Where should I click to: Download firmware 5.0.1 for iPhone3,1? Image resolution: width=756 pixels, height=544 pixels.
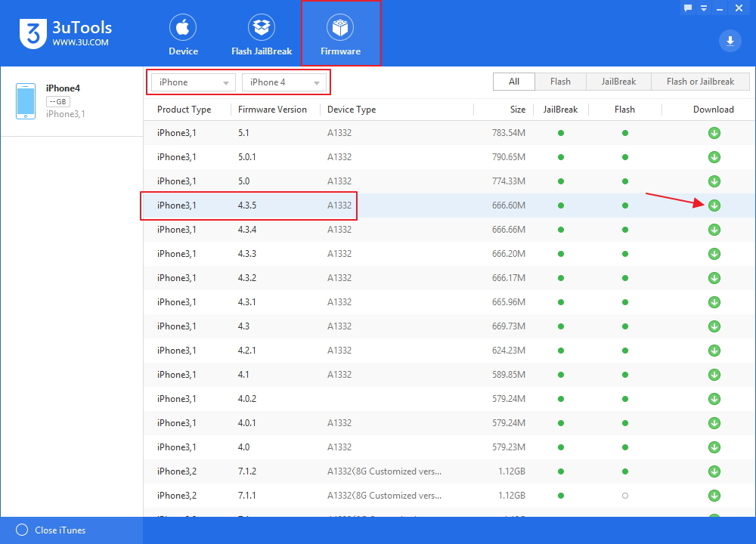pos(714,157)
